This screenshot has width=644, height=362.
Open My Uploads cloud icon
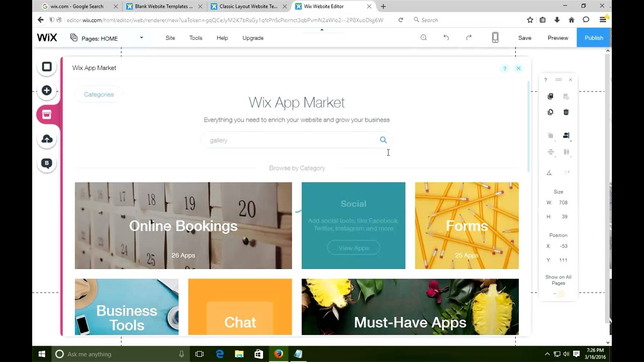tap(47, 139)
